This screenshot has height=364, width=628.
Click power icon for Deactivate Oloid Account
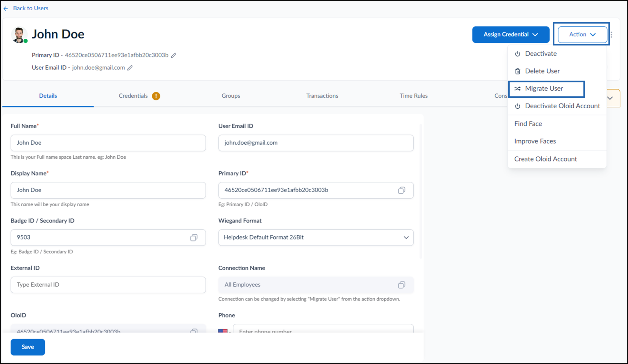tap(518, 106)
